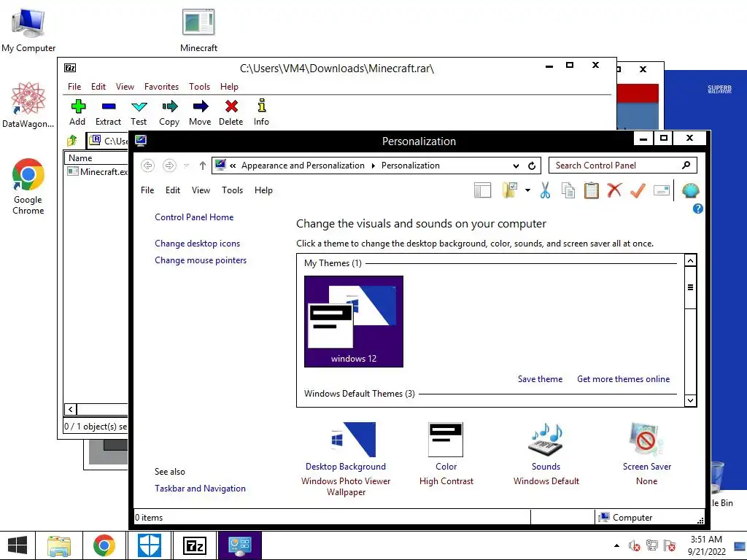Click the clipboard Paste icon

pyautogui.click(x=591, y=190)
